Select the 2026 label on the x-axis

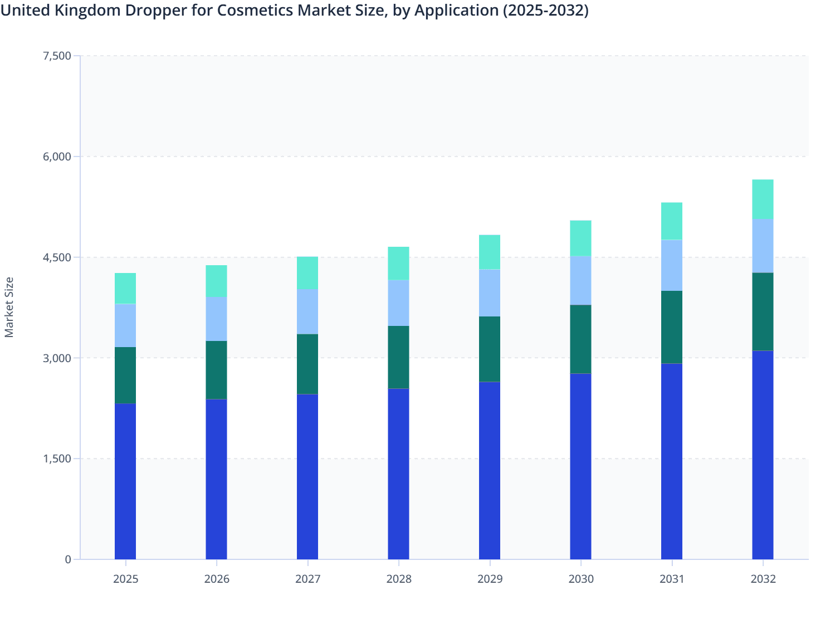[217, 579]
